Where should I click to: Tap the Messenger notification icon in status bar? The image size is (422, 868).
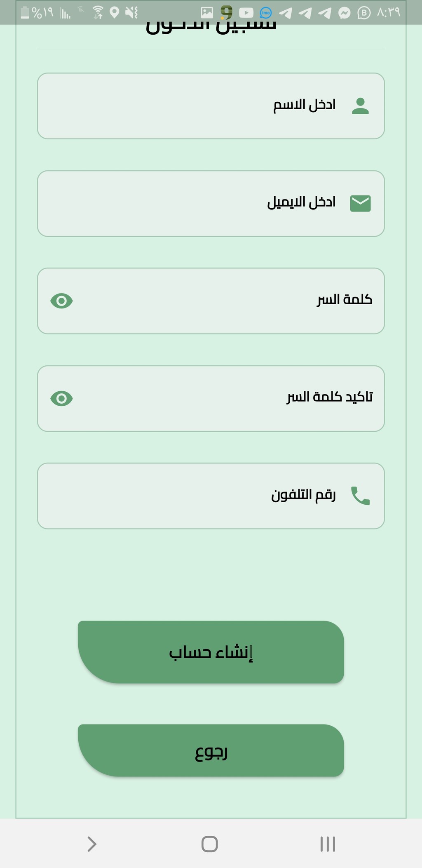(x=345, y=13)
